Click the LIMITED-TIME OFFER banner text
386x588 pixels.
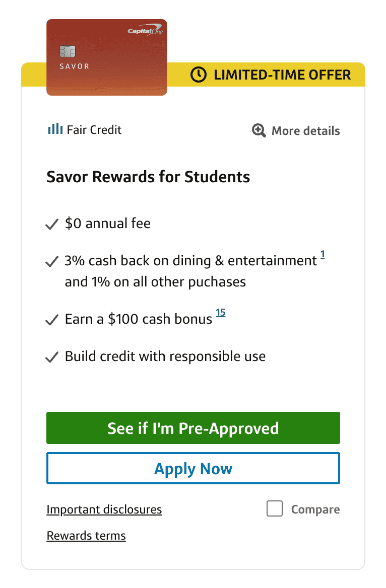[282, 75]
